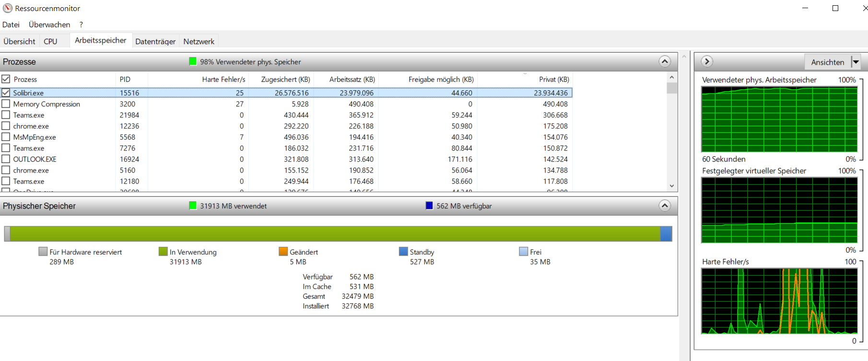Viewport: 868px width, 361px height.
Task: Switch to the Netzwerk tab
Action: tap(199, 41)
